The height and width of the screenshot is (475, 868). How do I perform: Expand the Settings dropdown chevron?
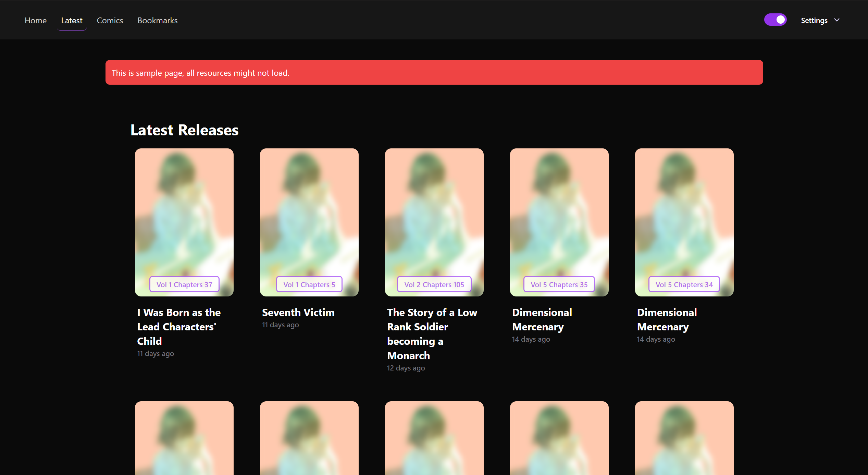(837, 20)
